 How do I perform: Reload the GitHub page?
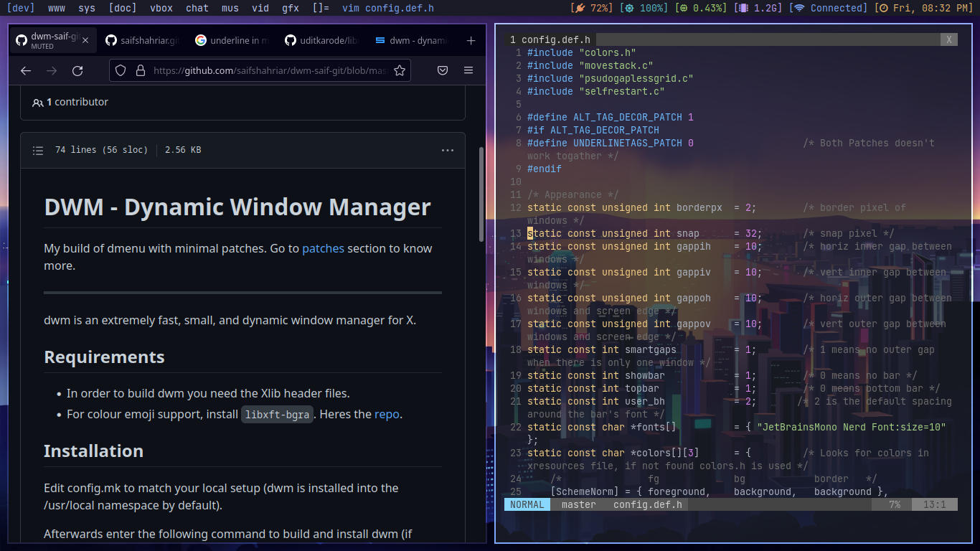coord(77,70)
